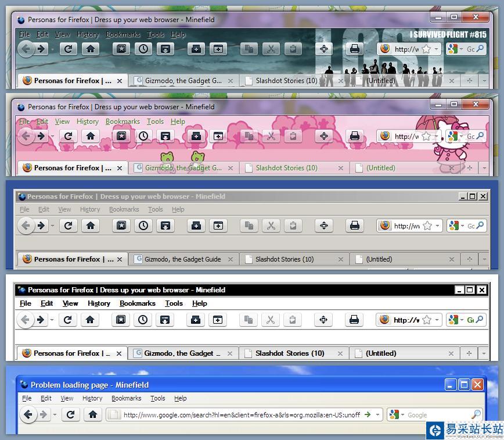Viewport: 504px width, 440px height.
Task: Open address bar dropdown in high-contrast window
Action: (x=437, y=320)
